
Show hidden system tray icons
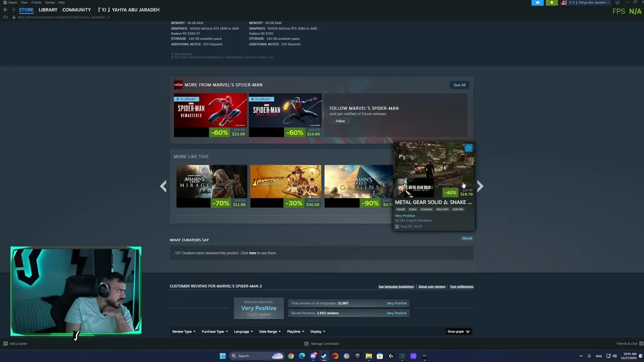click(581, 356)
